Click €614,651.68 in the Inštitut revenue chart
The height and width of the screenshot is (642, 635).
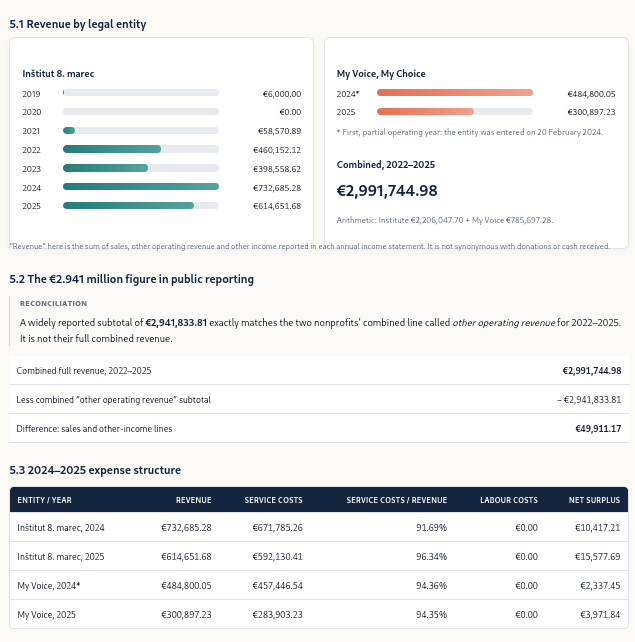click(277, 206)
